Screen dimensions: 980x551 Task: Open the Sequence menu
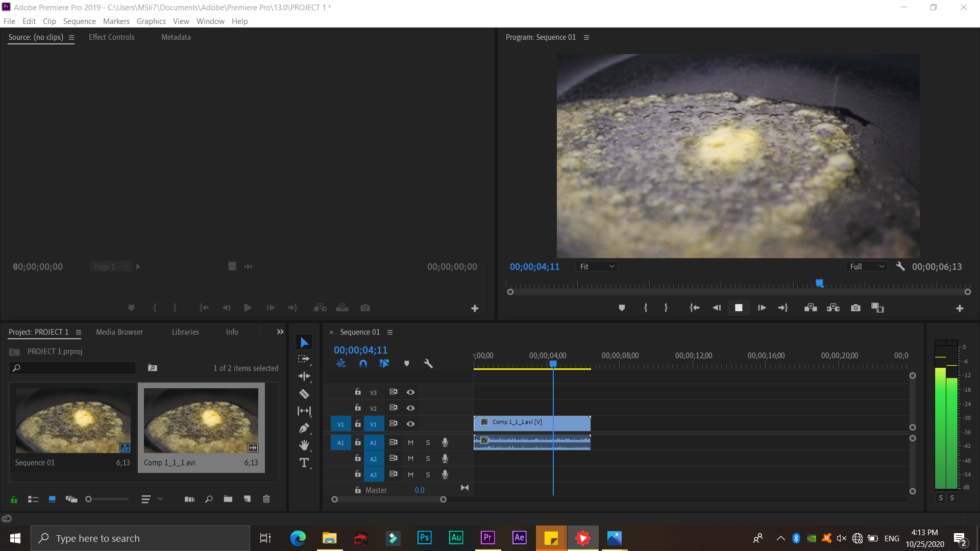pyautogui.click(x=79, y=21)
